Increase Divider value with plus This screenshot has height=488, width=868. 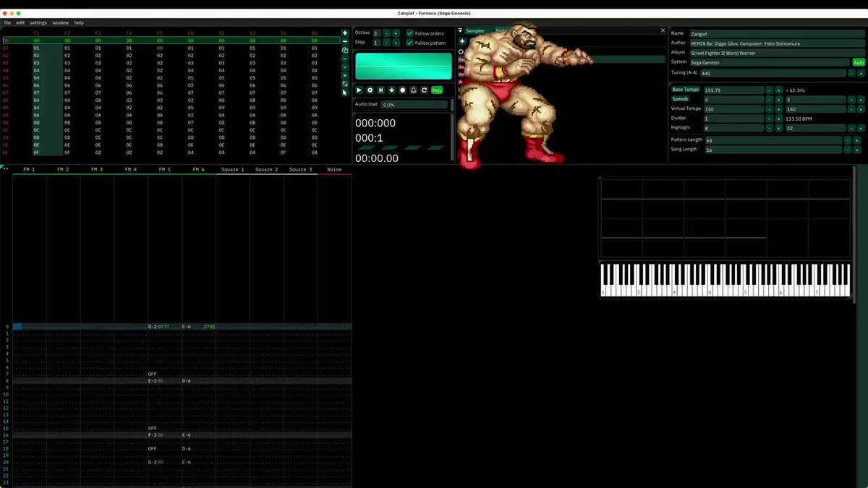coord(778,118)
